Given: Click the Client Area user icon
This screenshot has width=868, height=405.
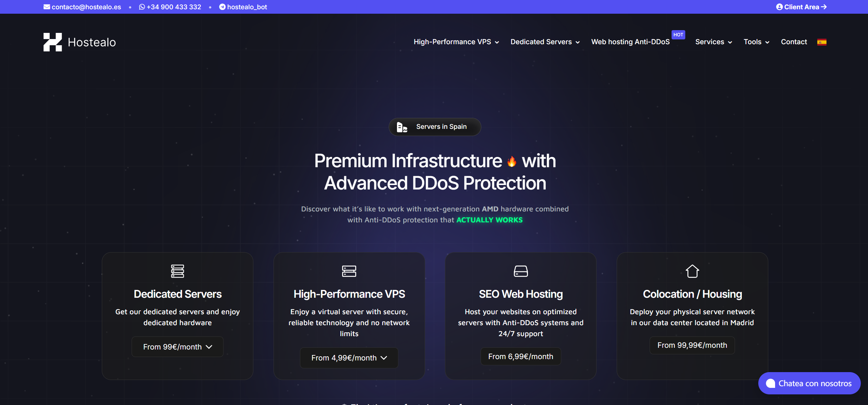Looking at the screenshot, I should coord(779,7).
